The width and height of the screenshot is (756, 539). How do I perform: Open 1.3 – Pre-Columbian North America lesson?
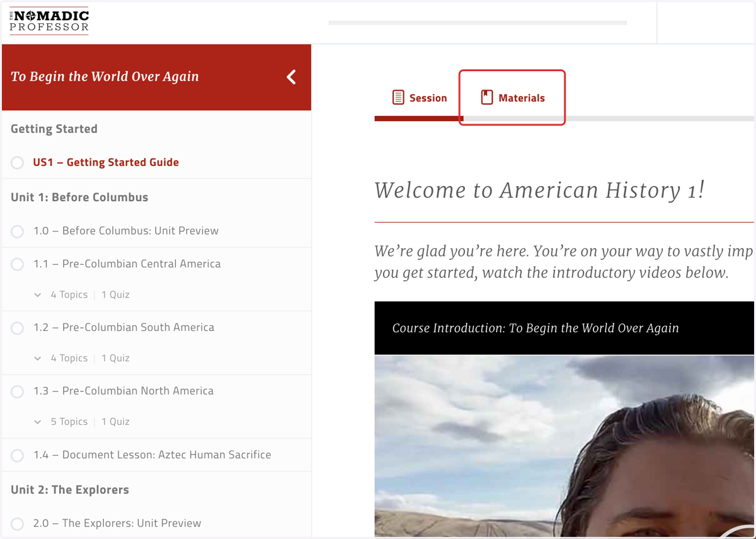tap(123, 391)
